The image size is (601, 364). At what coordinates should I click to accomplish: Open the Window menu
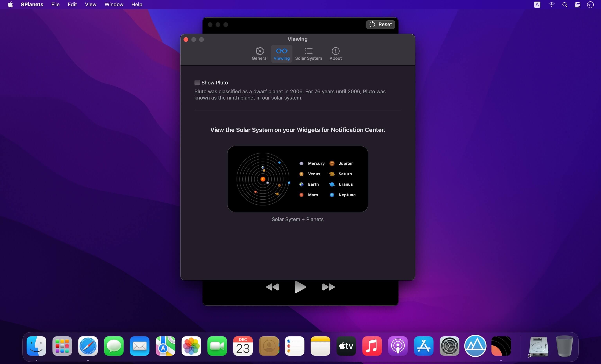pyautogui.click(x=114, y=4)
